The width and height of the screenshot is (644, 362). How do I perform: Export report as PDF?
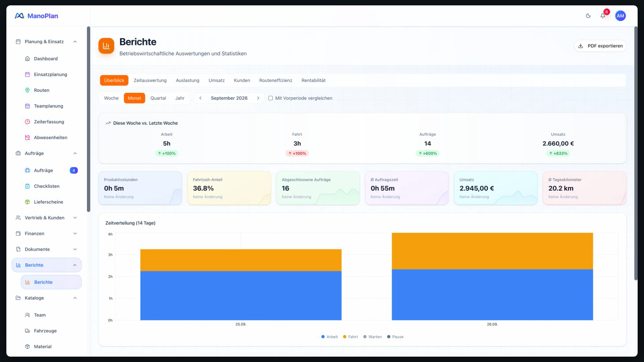pyautogui.click(x=600, y=46)
